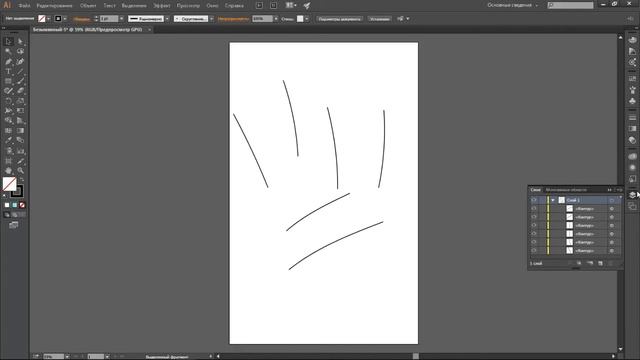Open graphic style dropdown after Стиль

[307, 19]
